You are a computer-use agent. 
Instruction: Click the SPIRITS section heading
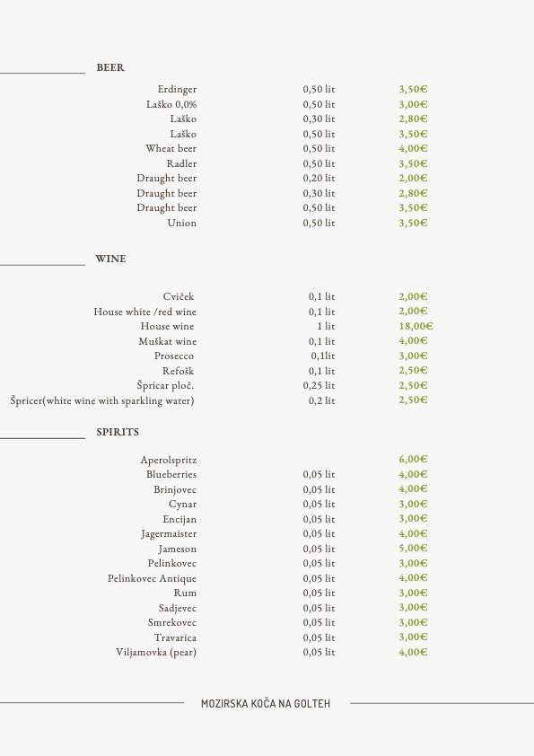click(x=118, y=432)
